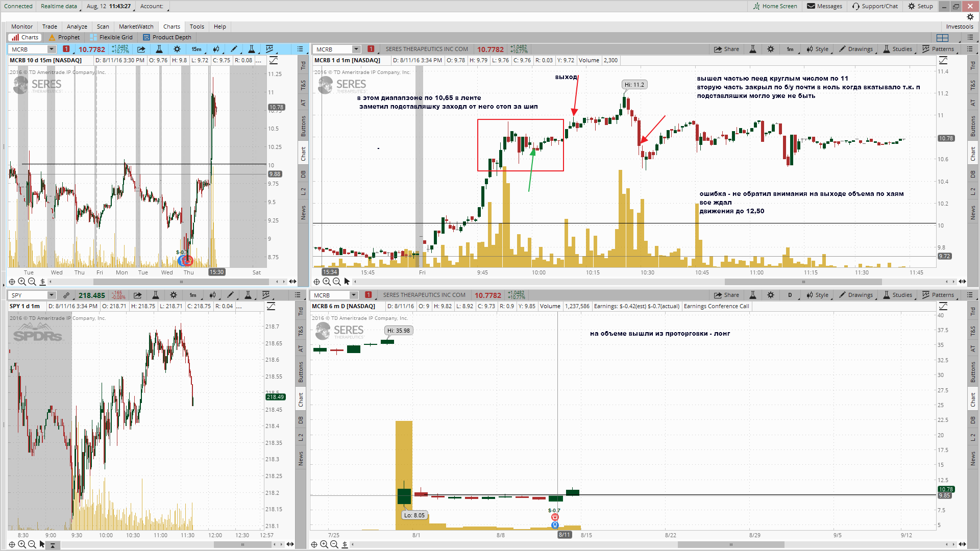Zoom out on the 15m MCRB chart
The image size is (980, 551).
pyautogui.click(x=32, y=282)
